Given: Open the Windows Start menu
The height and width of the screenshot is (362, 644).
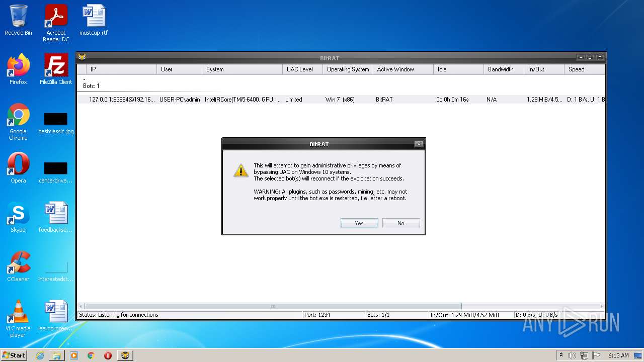Looking at the screenshot, I should click(x=14, y=355).
